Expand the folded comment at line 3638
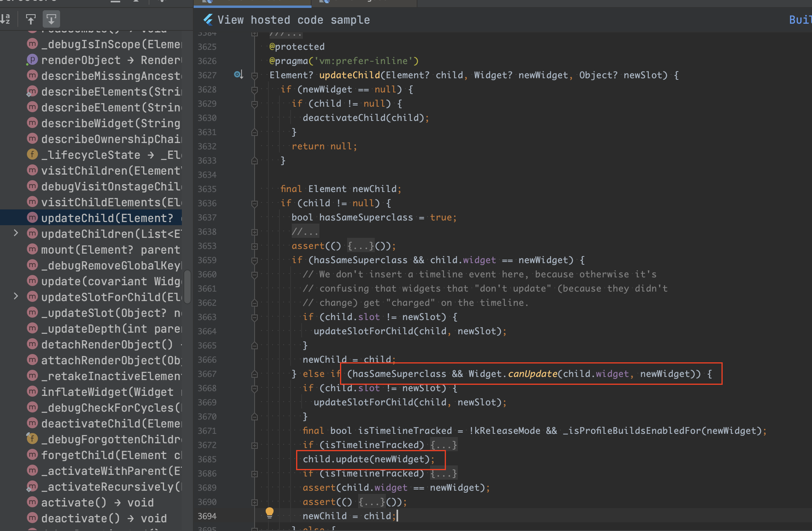812x531 pixels. click(255, 232)
